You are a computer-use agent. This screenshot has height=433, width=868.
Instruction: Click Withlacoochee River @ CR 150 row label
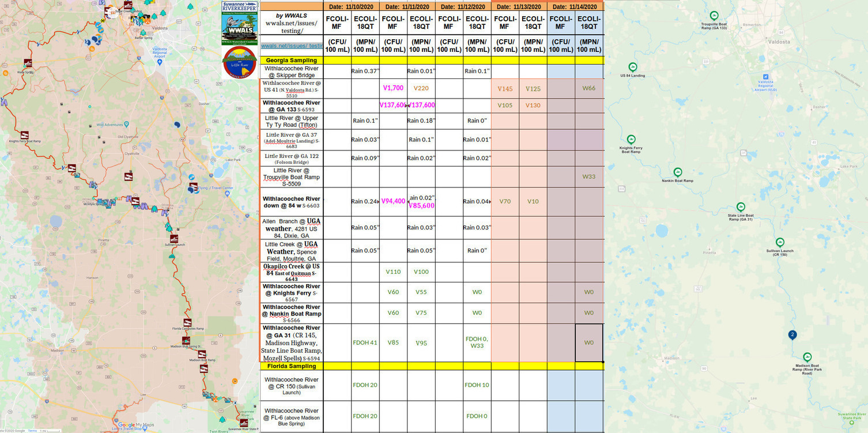click(291, 386)
